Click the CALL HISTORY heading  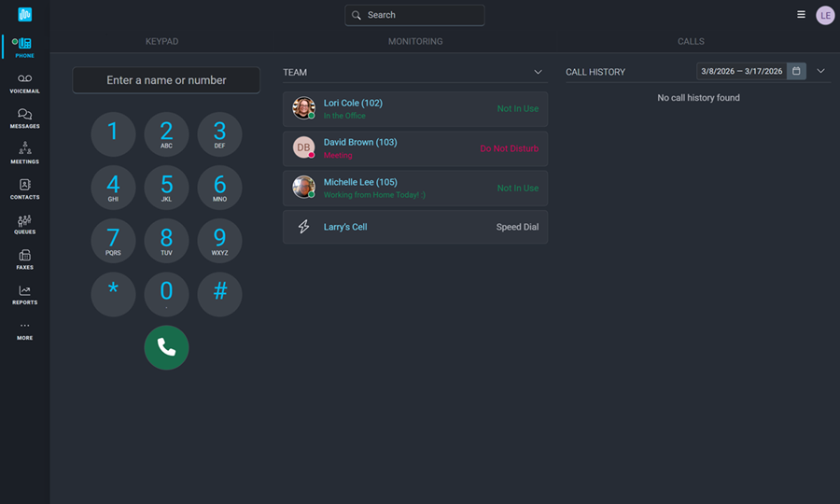point(595,72)
